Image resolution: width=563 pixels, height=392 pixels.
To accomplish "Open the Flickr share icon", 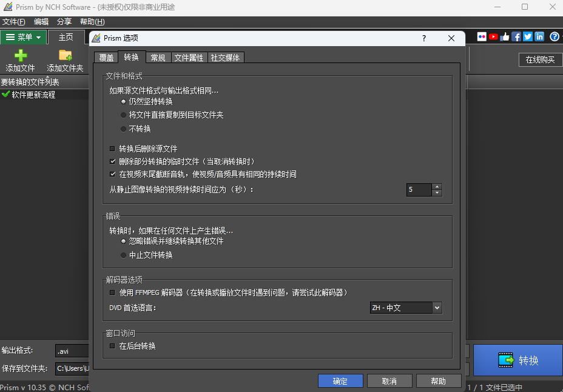I will [482, 36].
